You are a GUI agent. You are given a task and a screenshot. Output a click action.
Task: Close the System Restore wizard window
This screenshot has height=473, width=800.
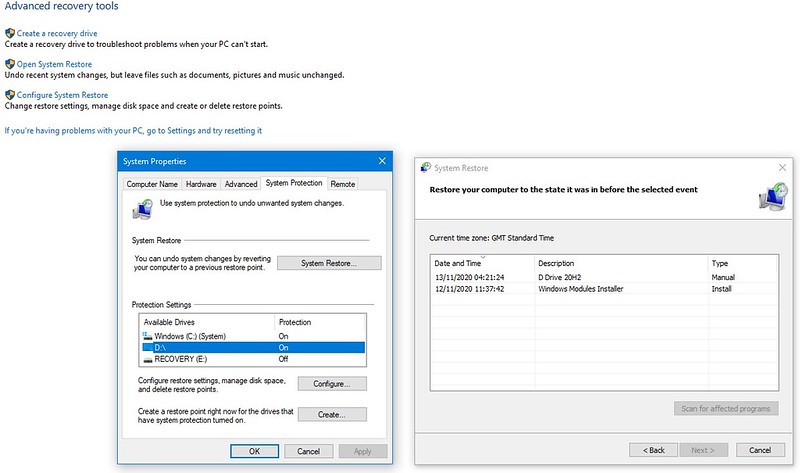[782, 167]
